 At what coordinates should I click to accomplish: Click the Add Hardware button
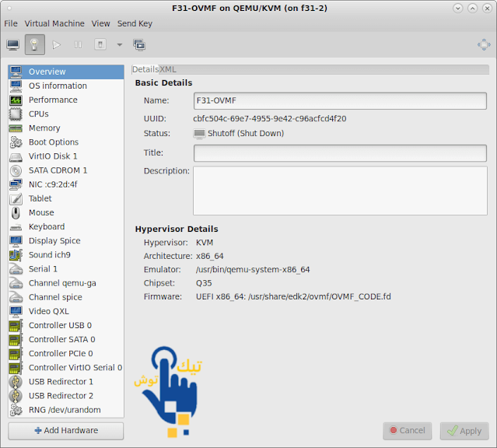tap(66, 431)
